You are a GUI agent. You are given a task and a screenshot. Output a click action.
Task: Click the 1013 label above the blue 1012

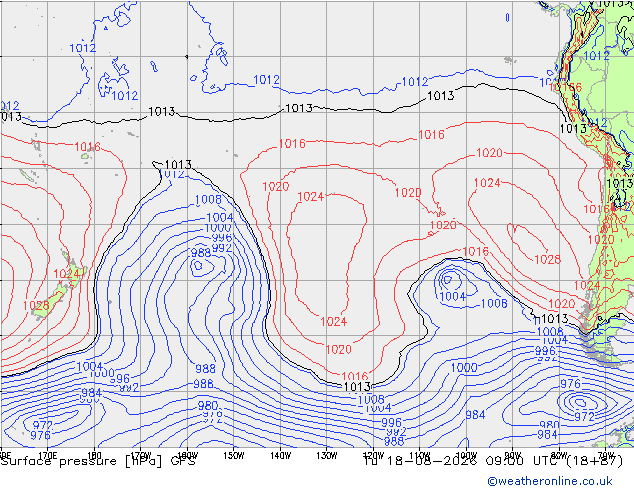(178, 165)
